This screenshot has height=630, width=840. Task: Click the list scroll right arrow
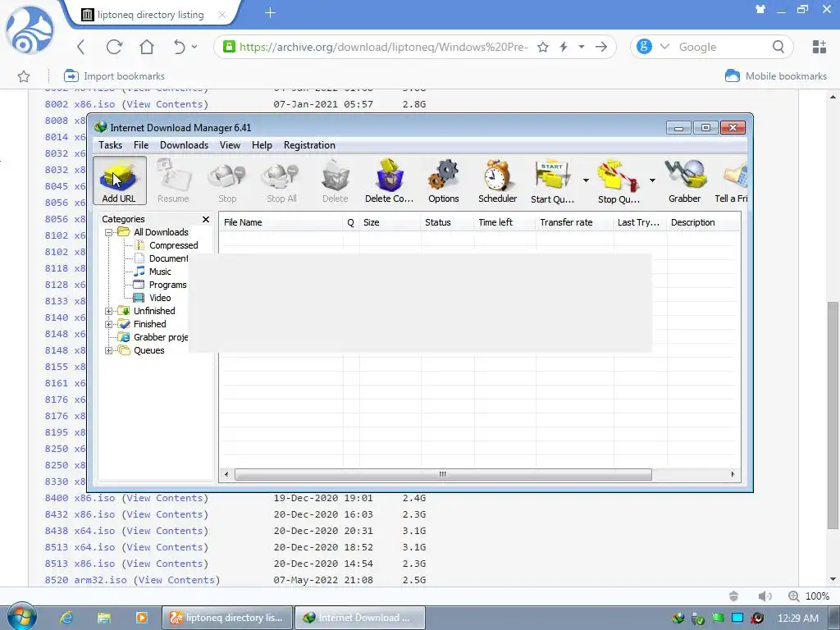733,475
